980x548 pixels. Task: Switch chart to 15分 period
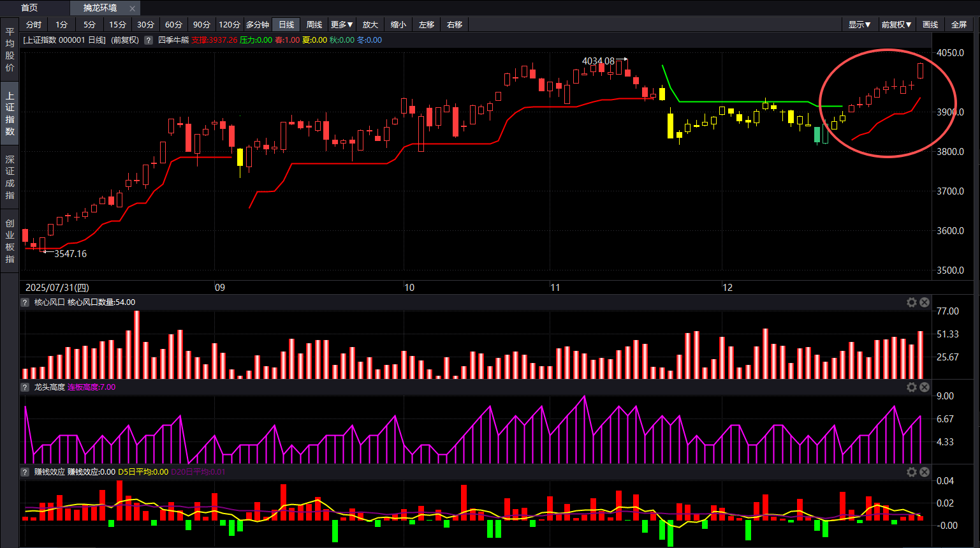click(x=118, y=24)
